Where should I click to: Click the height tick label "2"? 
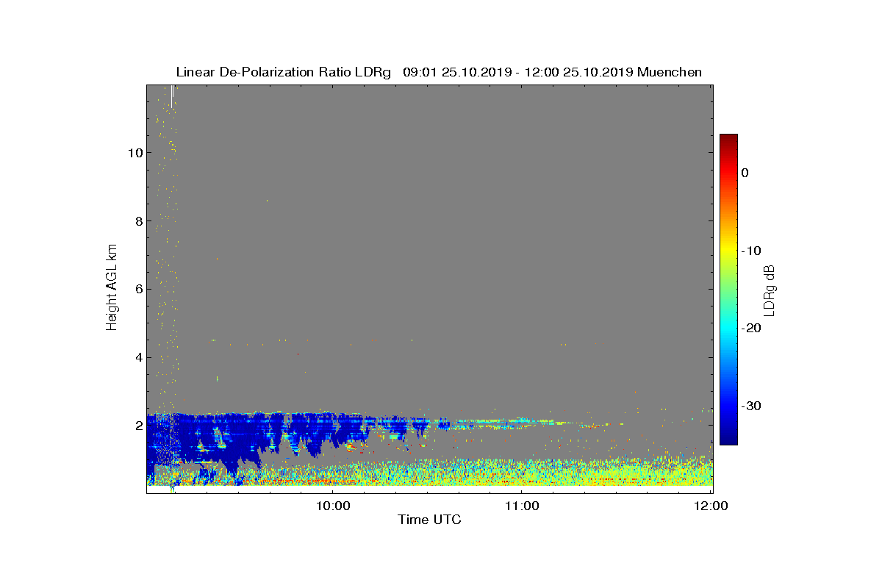138,426
